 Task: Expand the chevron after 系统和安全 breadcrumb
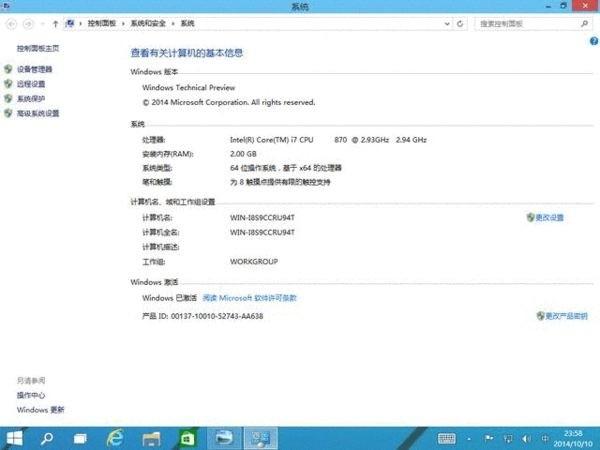tap(173, 24)
